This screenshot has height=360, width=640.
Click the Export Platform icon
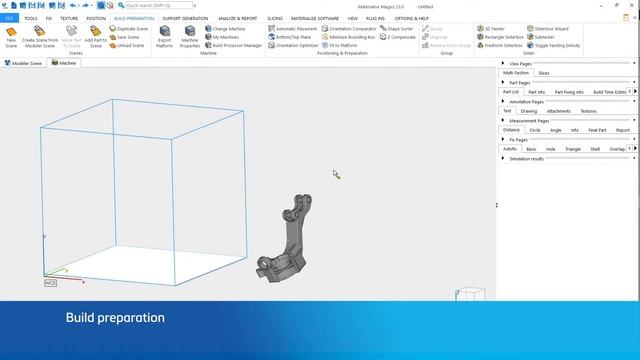[164, 31]
